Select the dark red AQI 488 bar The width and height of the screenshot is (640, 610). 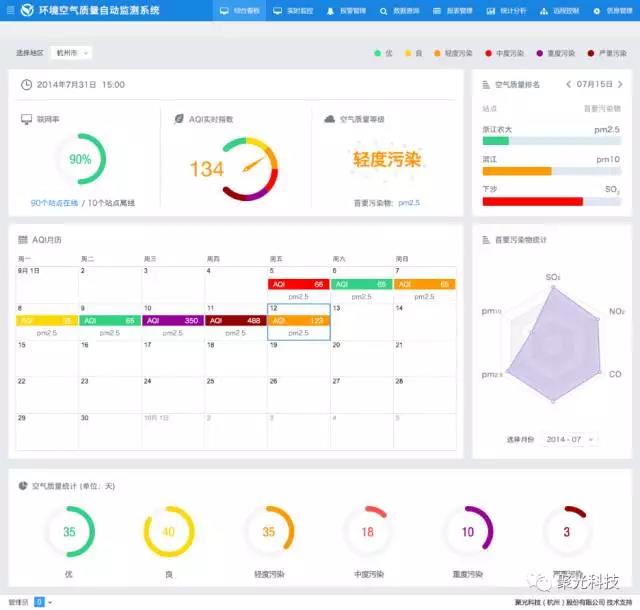(x=236, y=321)
